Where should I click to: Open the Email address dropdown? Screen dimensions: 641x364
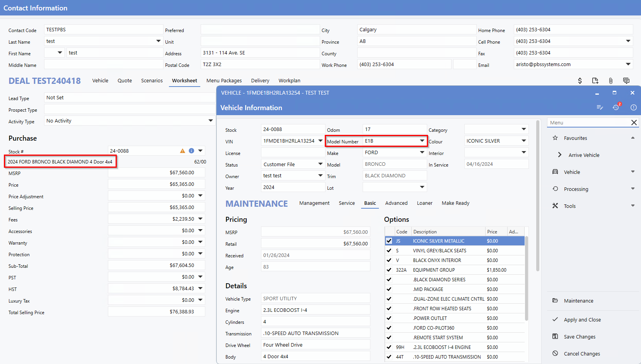coord(628,64)
